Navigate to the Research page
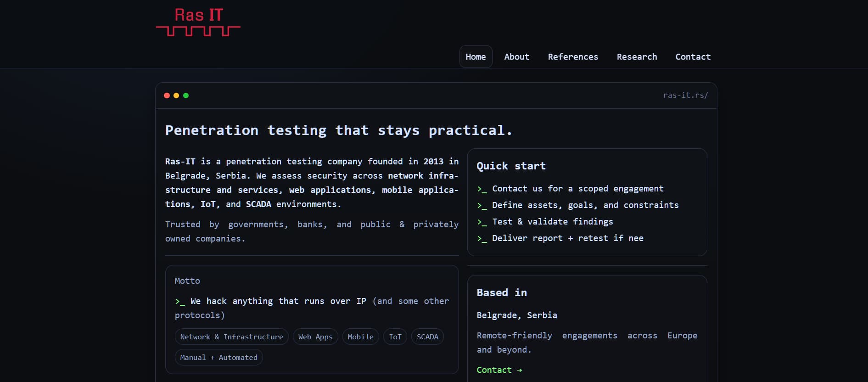Screen dimensions: 868x382 pos(637,56)
